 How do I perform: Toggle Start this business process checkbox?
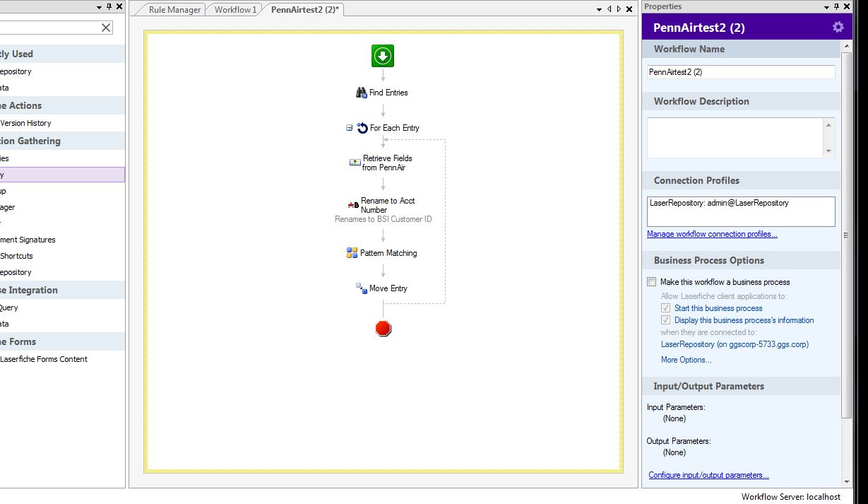(x=665, y=308)
